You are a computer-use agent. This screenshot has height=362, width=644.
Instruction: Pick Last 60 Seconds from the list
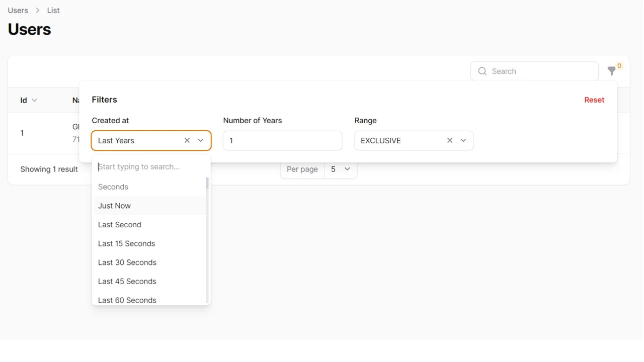(x=127, y=300)
